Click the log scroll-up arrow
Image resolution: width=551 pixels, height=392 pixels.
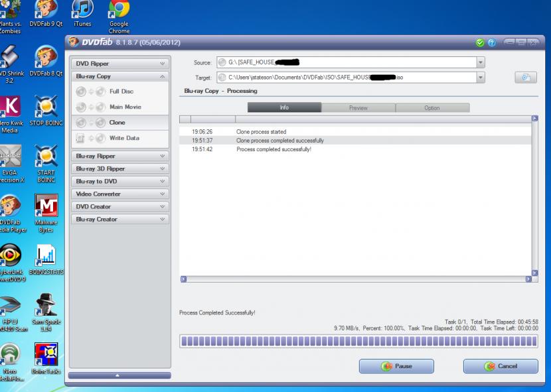535,118
